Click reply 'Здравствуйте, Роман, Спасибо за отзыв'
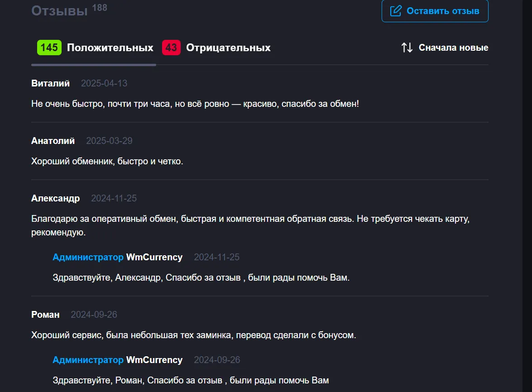532x392 pixels. [191, 381]
